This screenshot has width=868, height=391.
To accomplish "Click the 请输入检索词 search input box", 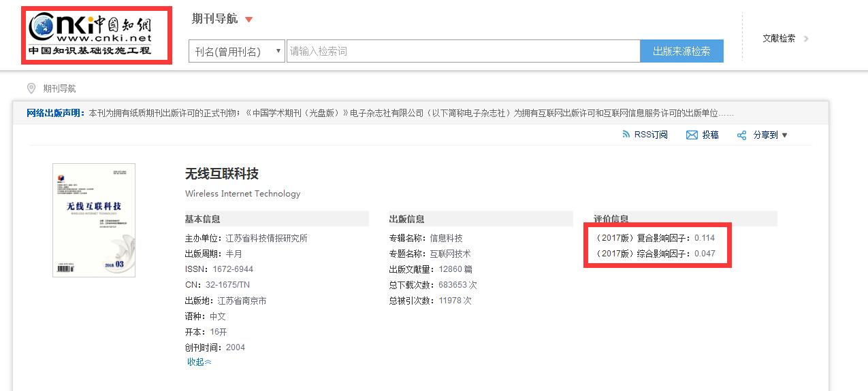I will pyautogui.click(x=463, y=51).
